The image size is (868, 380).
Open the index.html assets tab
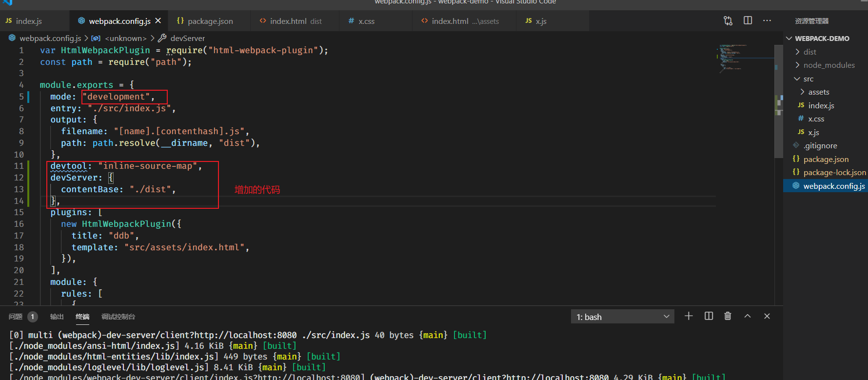(464, 21)
